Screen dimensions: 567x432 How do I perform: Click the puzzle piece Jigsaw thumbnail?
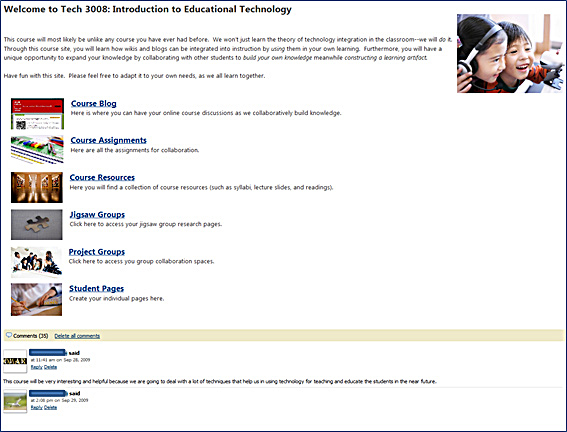click(x=37, y=224)
